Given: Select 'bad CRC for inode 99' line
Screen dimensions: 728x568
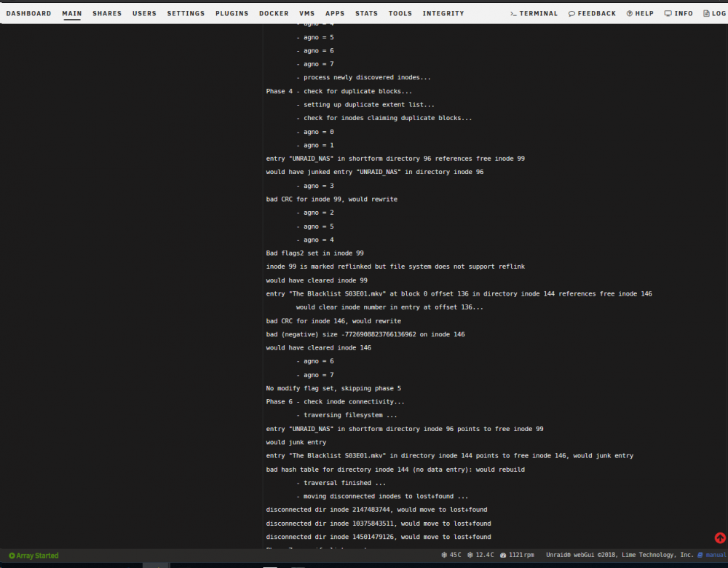Looking at the screenshot, I should (x=331, y=199).
